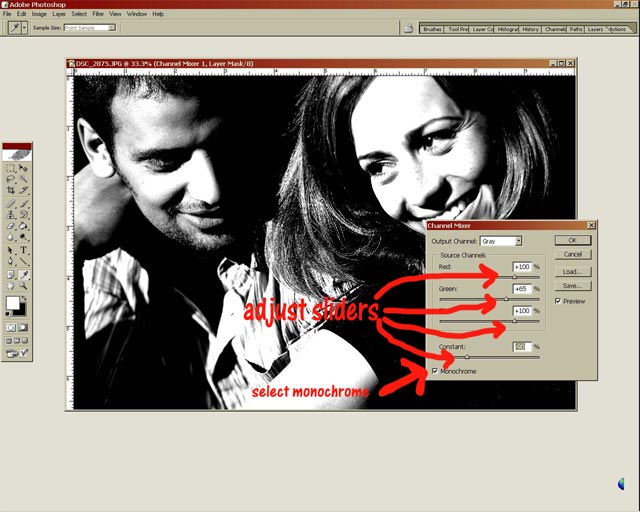The height and width of the screenshot is (512, 640).
Task: Open the Select menu
Action: (79, 14)
